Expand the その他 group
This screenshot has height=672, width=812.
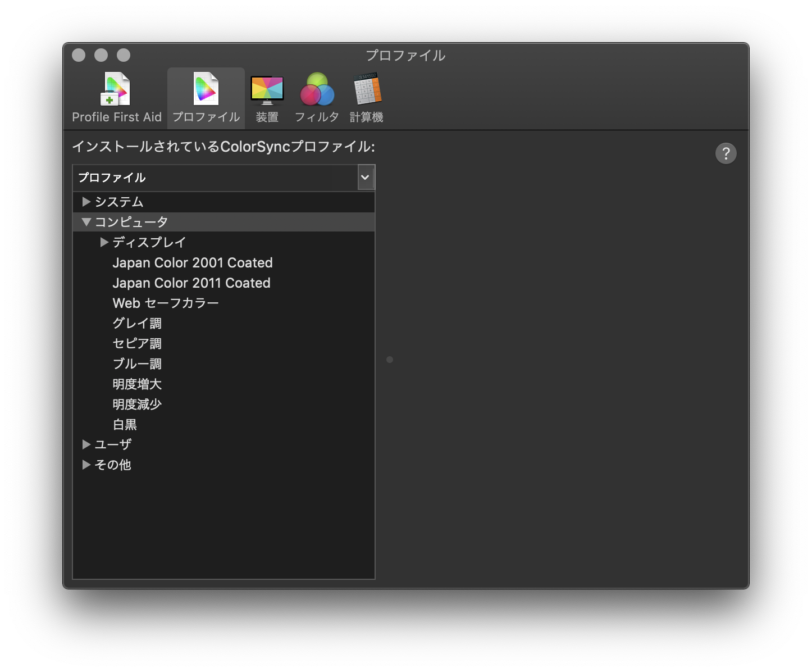tap(86, 465)
